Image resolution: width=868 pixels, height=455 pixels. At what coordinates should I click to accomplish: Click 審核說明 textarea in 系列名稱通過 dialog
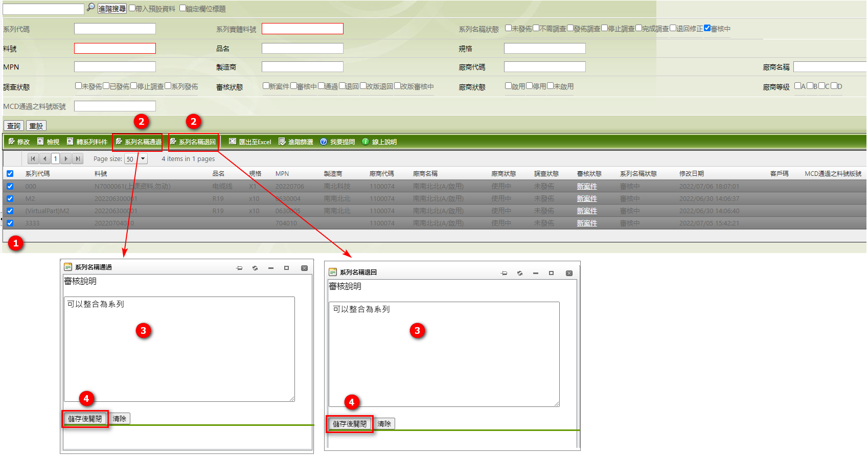179,349
